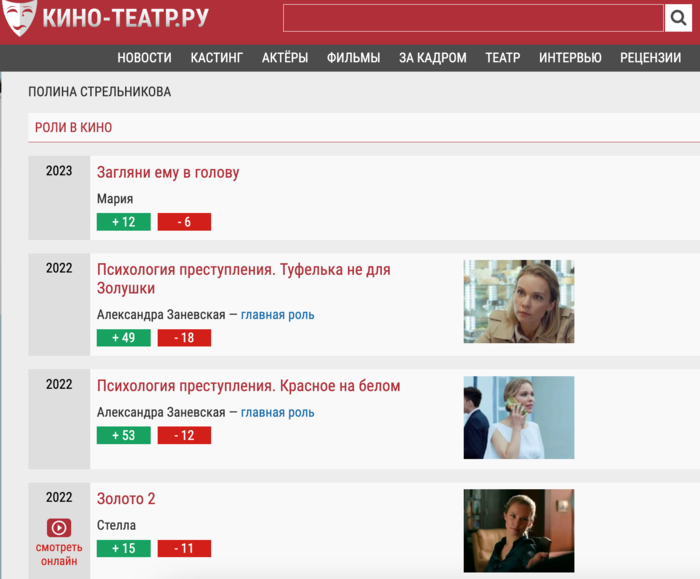Focus the red search input field

473,18
